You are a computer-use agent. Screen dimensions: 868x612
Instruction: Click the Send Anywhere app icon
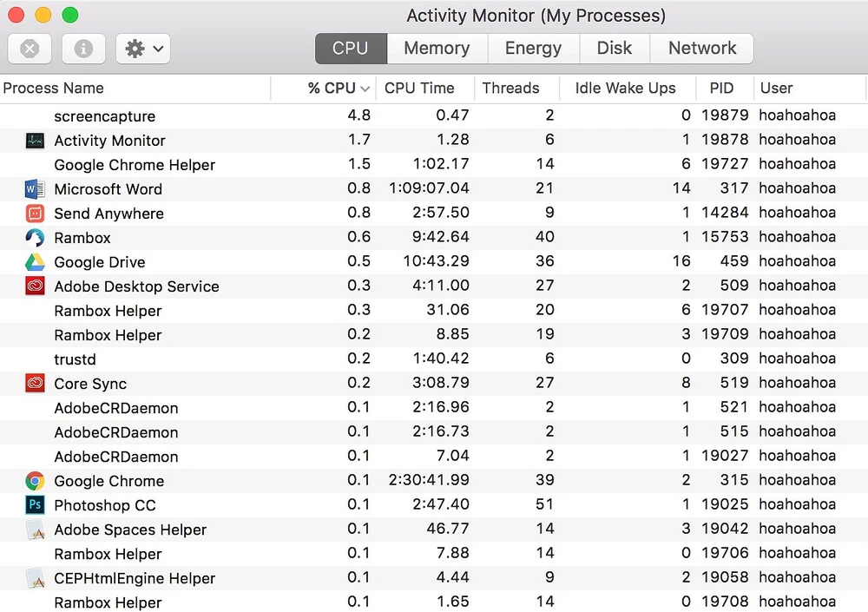pos(35,214)
